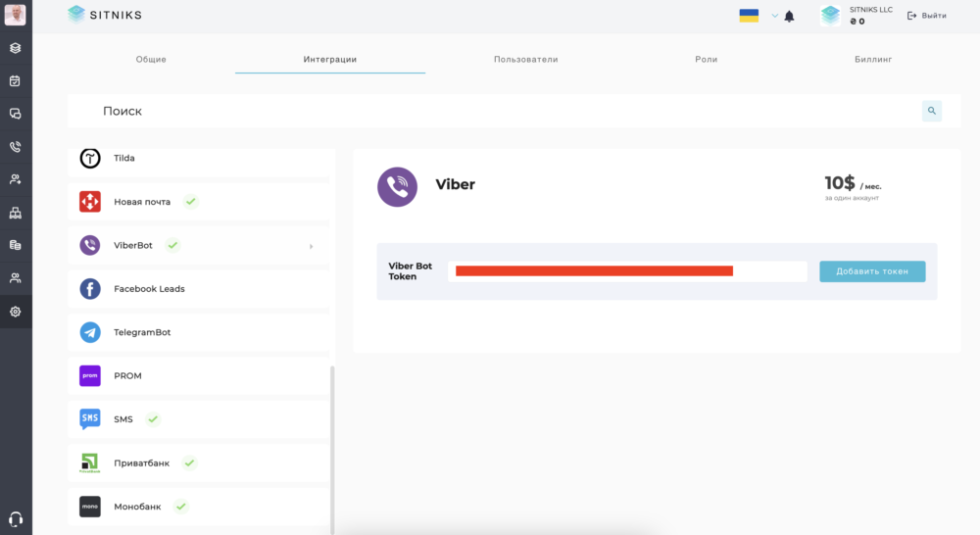Viewport: 980px width, 535px height.
Task: Select the Facebook Leads text label
Action: pyautogui.click(x=149, y=289)
